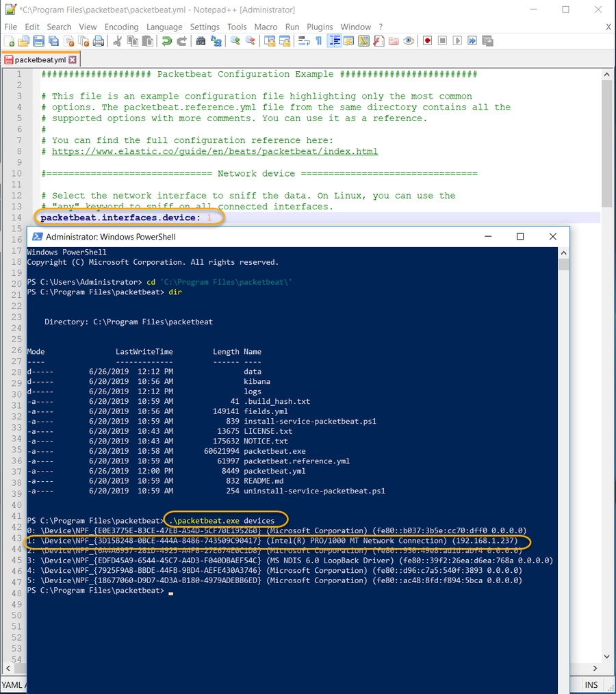This screenshot has width=616, height=694.
Task: Expand the Language menu
Action: point(164,27)
